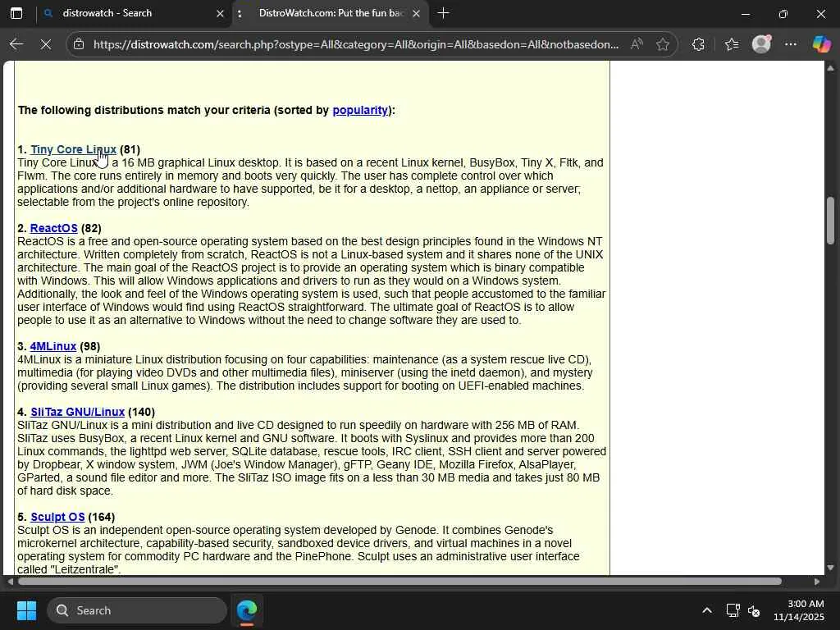Viewport: 840px width, 630px height.
Task: Open tab options menu beside DistroWatch tab
Action: tap(240, 13)
